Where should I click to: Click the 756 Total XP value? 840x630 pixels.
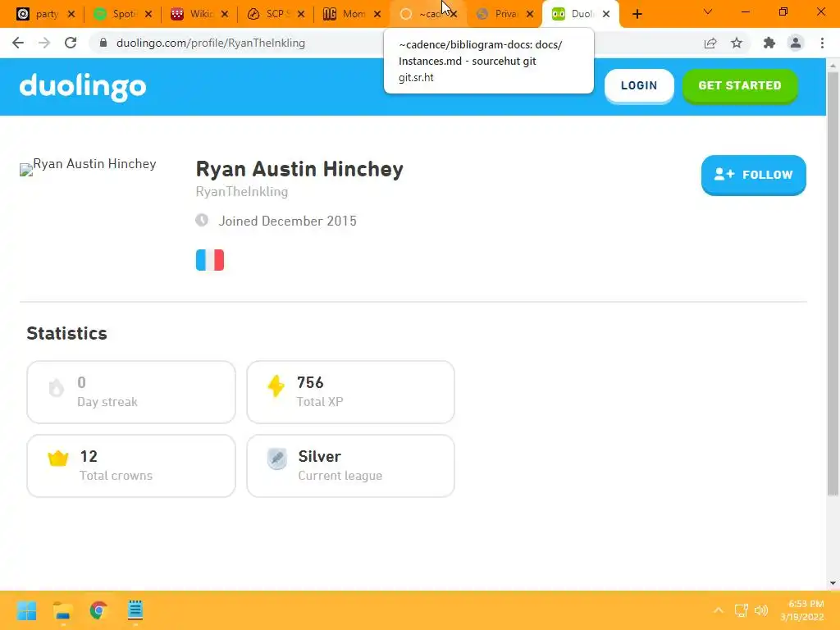pos(310,382)
